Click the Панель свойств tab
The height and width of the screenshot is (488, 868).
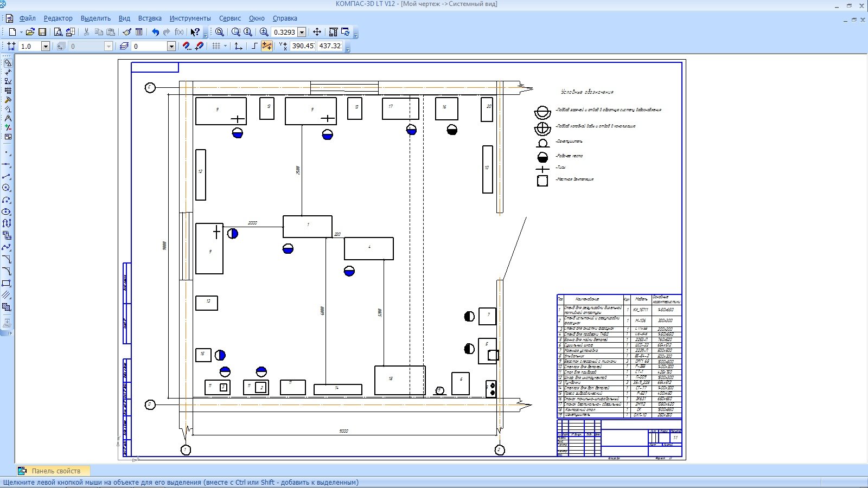(x=55, y=471)
